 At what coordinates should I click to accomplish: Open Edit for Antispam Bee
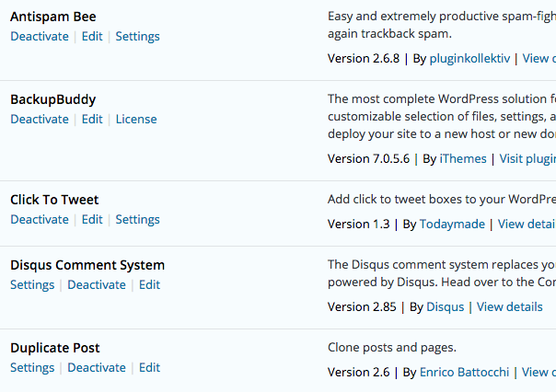point(92,37)
